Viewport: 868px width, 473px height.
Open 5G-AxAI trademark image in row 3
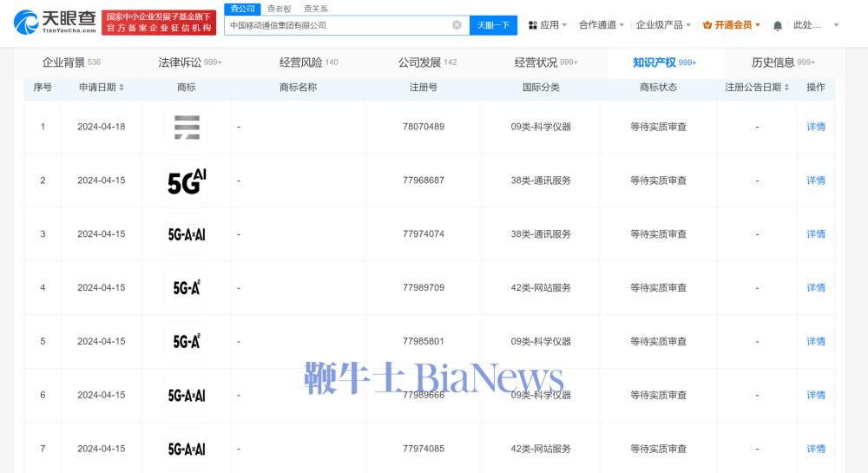[x=187, y=234]
